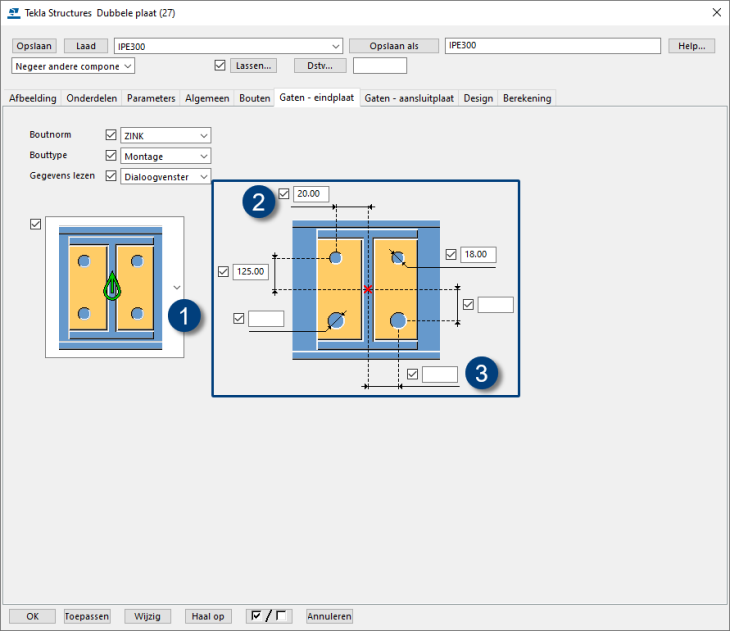Screen dimensions: 730x631
Task: Switch to the Bouten tab
Action: [x=254, y=98]
